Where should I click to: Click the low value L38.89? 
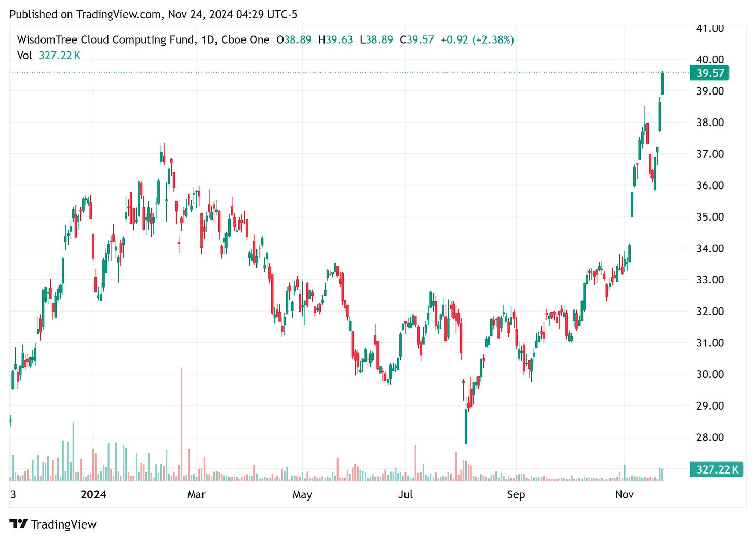coord(376,40)
